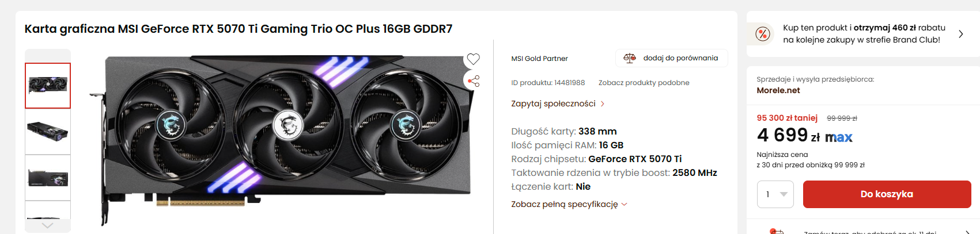
Task: Click 'Do koszyka' add-to-cart button
Action: 887,194
